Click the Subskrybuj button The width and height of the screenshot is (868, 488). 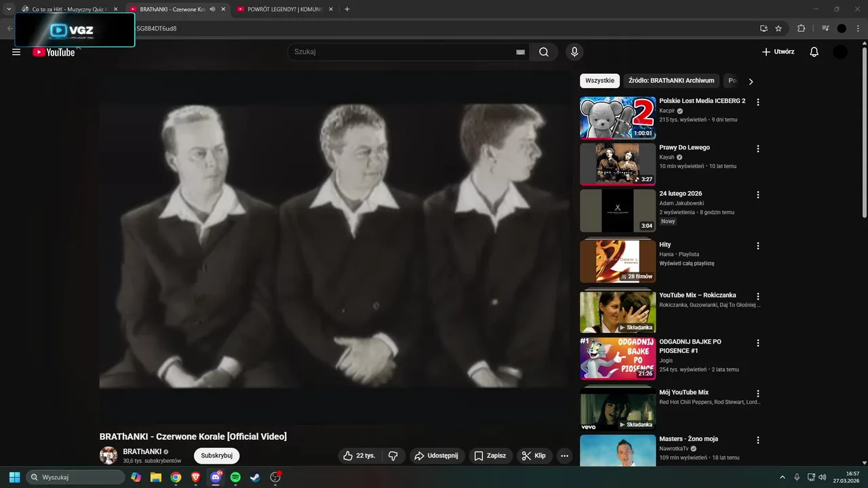click(216, 455)
